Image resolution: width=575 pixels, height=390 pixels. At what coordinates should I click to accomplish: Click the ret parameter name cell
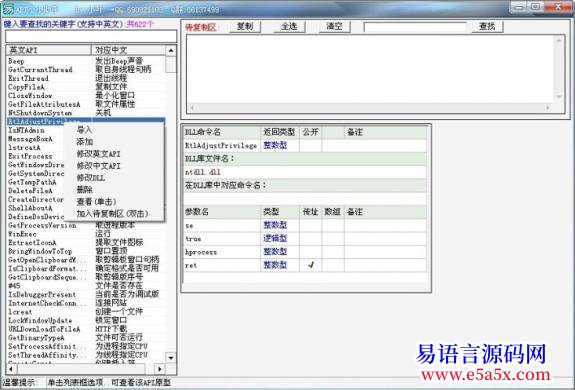pos(221,265)
